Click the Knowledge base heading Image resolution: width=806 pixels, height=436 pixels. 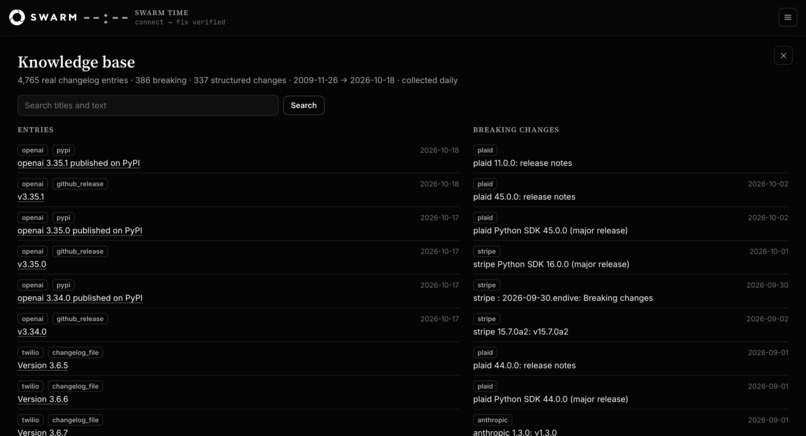pos(76,62)
